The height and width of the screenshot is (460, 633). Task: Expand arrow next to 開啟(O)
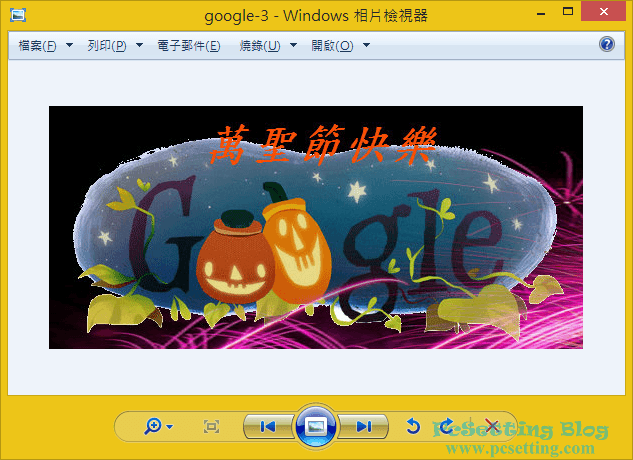pos(366,46)
